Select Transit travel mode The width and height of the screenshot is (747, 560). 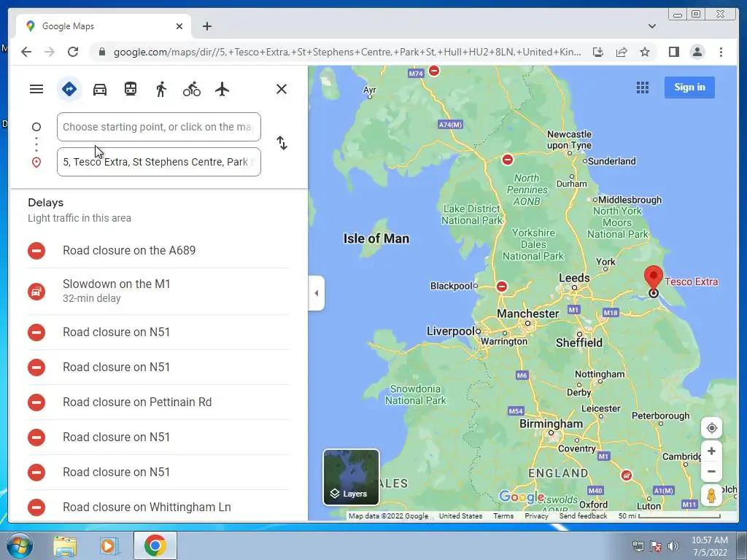pos(131,89)
